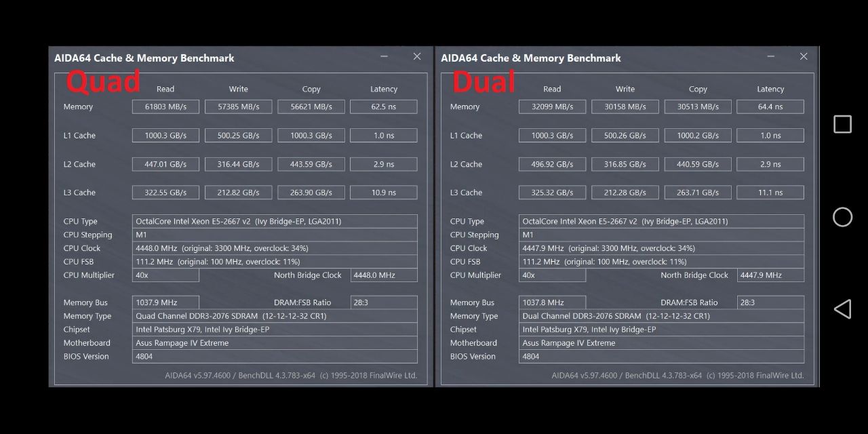
Task: Click Dual window title AIDA64 Cache & Memory Benchmark
Action: 531,58
